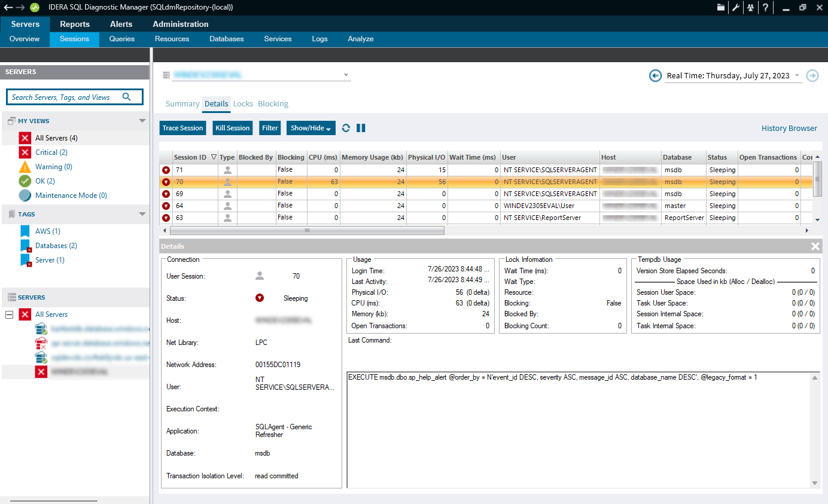Viewport: 828px width, 504px height.
Task: Click the Kill Session button
Action: tap(233, 128)
